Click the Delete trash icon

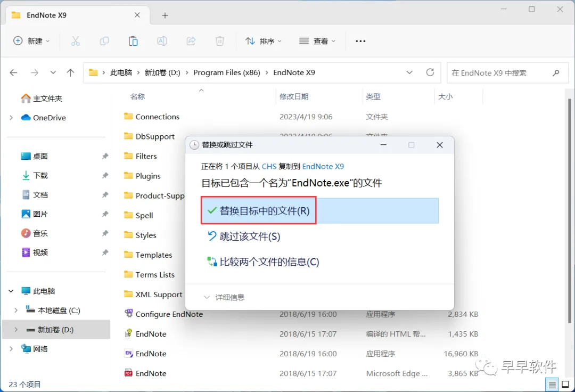pos(220,41)
